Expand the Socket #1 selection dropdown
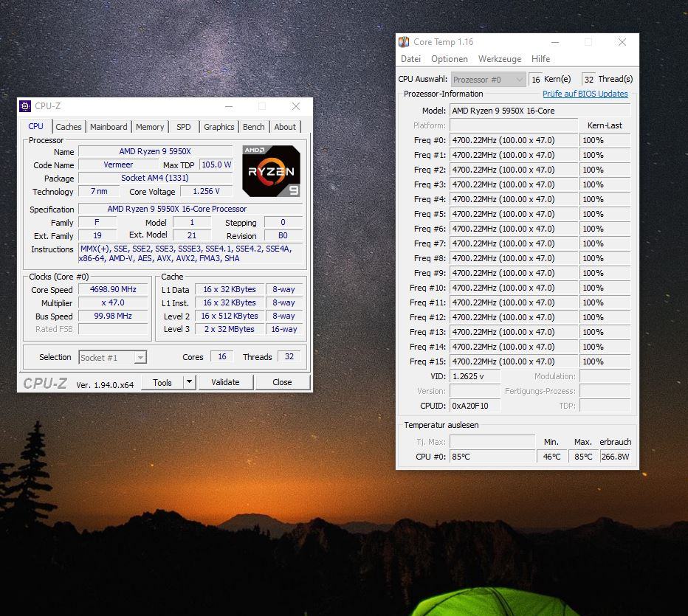This screenshot has width=688, height=616. tap(140, 358)
